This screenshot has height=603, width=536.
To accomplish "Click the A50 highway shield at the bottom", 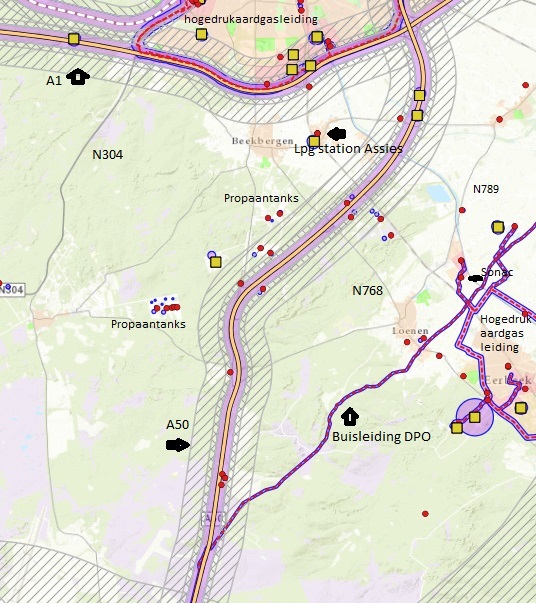I will coord(212,519).
